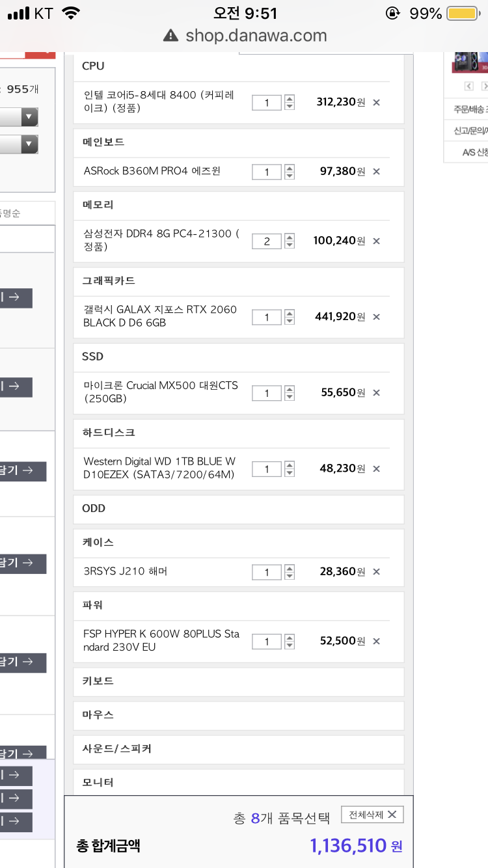The height and width of the screenshot is (868, 488).
Task: Expand the ODD category section
Action: pyautogui.click(x=238, y=509)
